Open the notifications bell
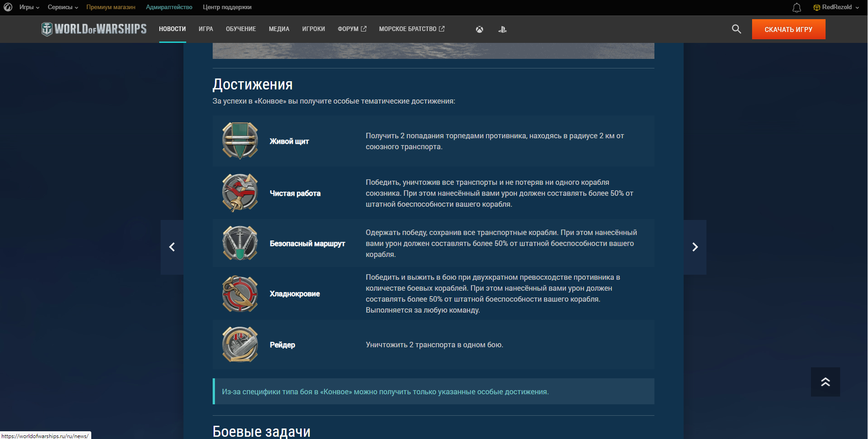 coord(796,8)
